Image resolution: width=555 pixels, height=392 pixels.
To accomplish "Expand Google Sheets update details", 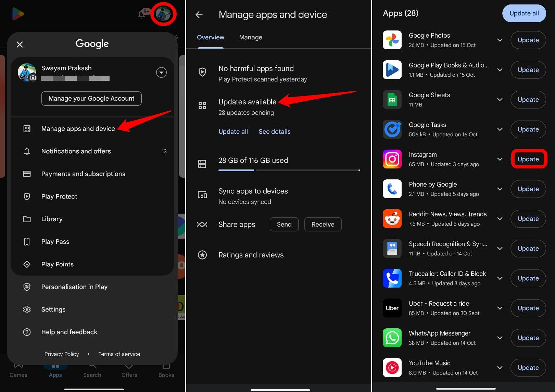I will coord(500,100).
